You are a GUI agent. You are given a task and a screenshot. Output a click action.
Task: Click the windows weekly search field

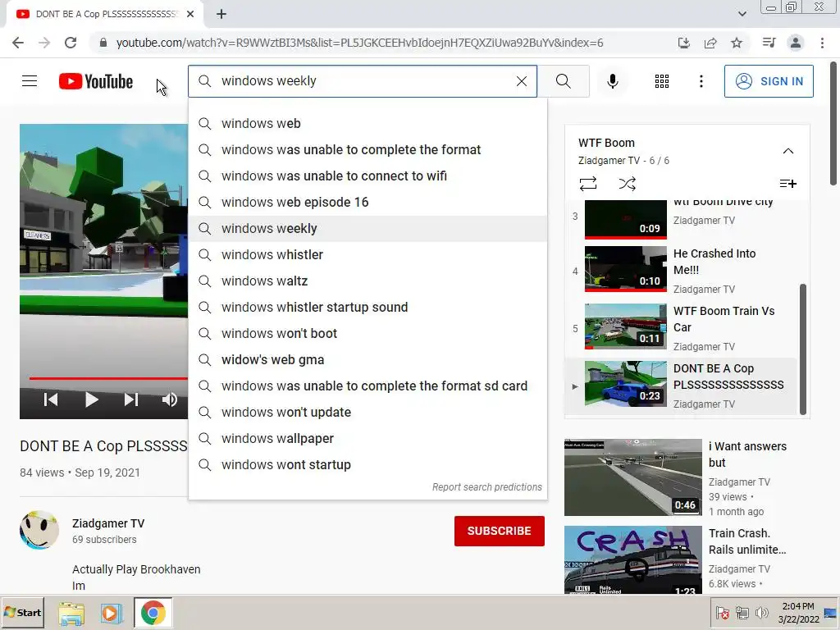pos(363,81)
